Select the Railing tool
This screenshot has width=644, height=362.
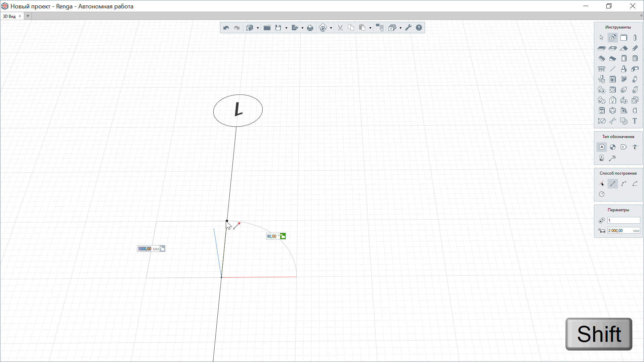click(x=601, y=69)
